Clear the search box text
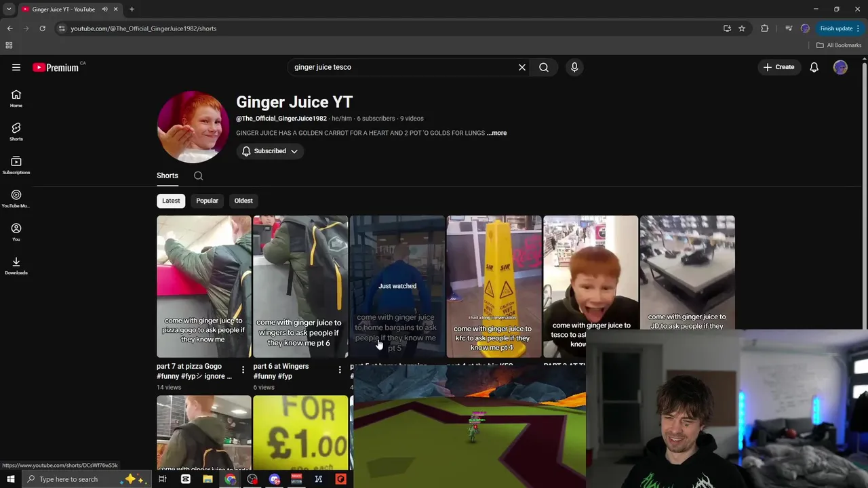This screenshot has width=868, height=488. pos(522,67)
